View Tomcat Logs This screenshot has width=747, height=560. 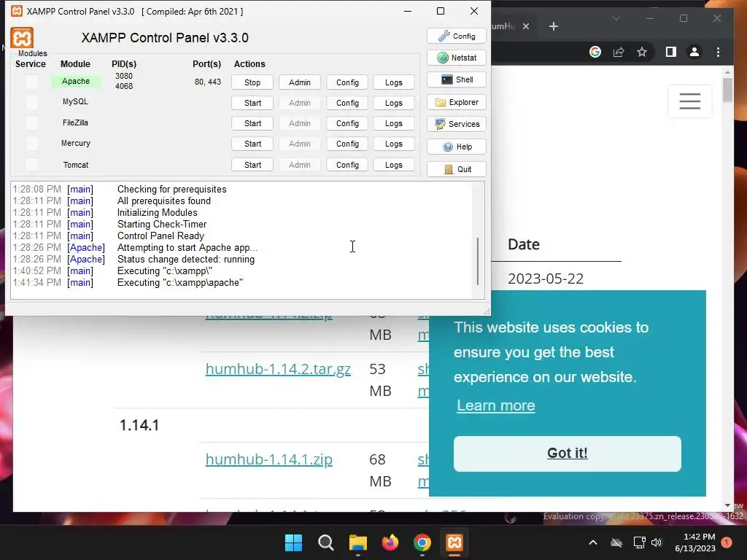click(393, 165)
